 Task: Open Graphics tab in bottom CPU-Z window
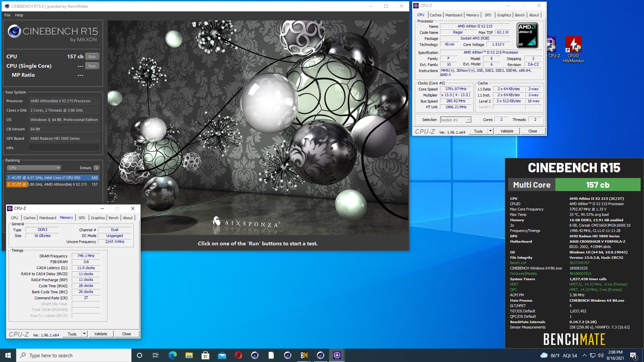coord(98,218)
